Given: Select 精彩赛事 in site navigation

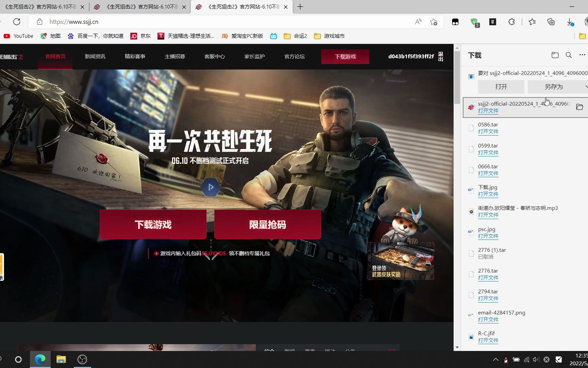Looking at the screenshot, I should [135, 56].
